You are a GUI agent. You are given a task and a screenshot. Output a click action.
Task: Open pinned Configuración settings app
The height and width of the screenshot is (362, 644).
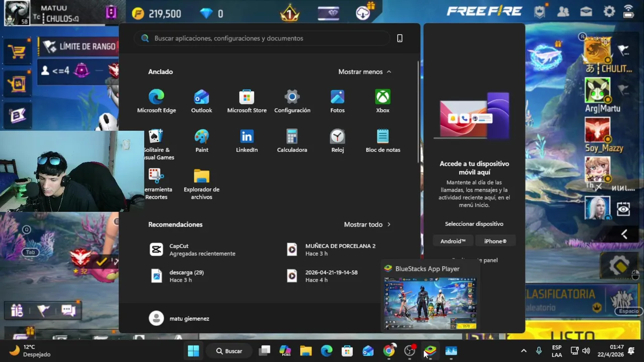(x=292, y=101)
